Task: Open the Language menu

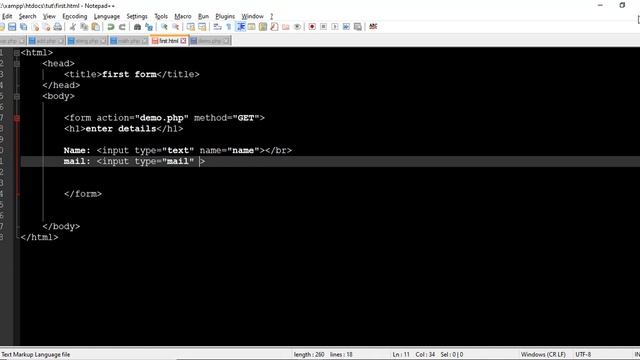Action: (107, 16)
